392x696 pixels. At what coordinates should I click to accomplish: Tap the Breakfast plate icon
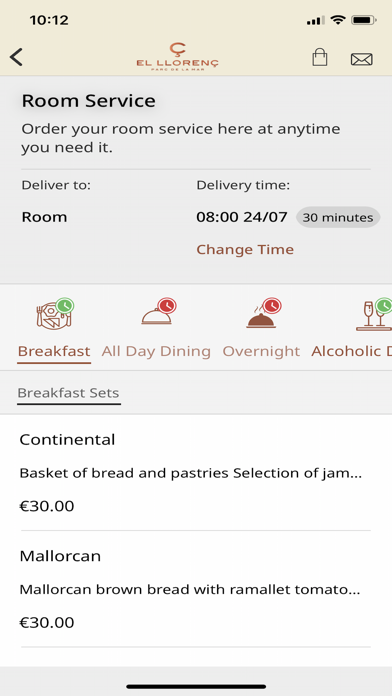click(55, 313)
